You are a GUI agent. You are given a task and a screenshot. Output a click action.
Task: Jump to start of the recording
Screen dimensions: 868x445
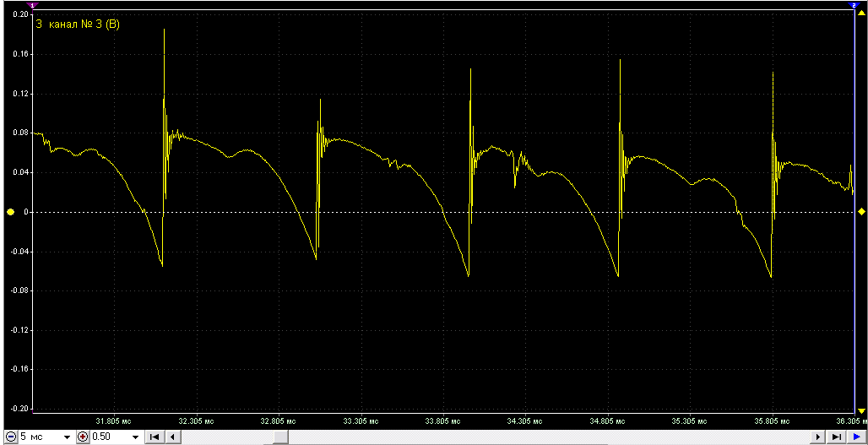point(154,437)
